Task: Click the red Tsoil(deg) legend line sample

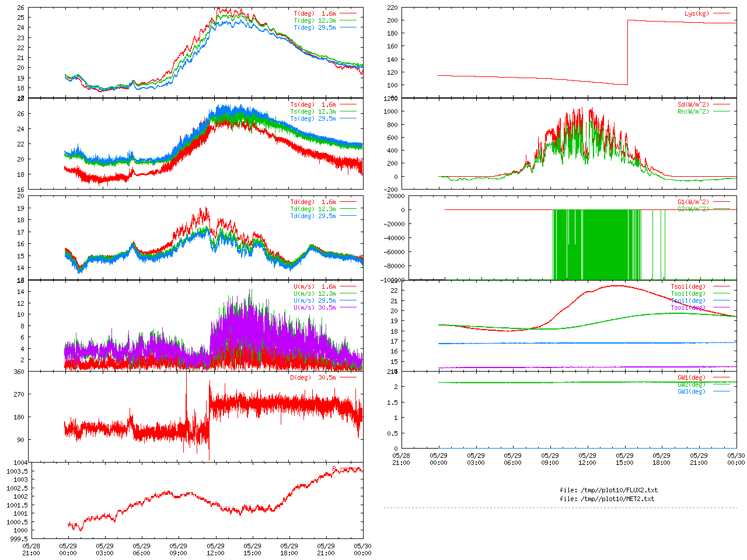Action: tap(721, 286)
